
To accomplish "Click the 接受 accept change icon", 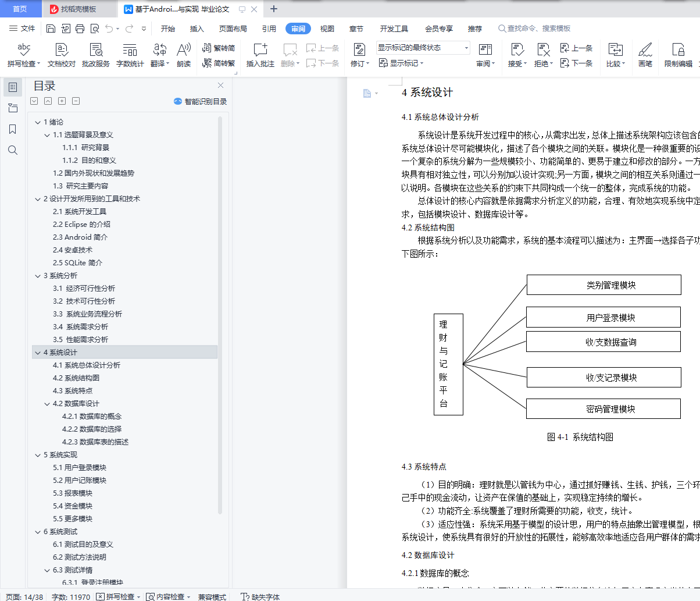I will (517, 49).
